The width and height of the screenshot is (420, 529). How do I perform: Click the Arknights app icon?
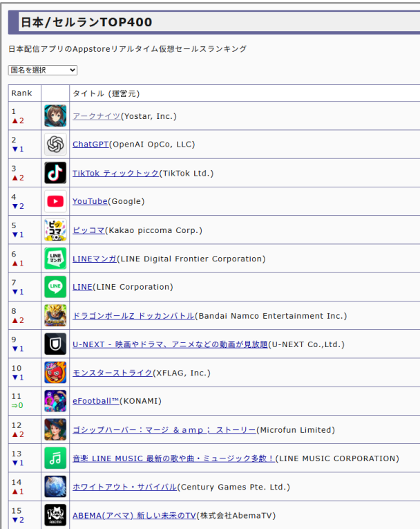click(x=55, y=115)
